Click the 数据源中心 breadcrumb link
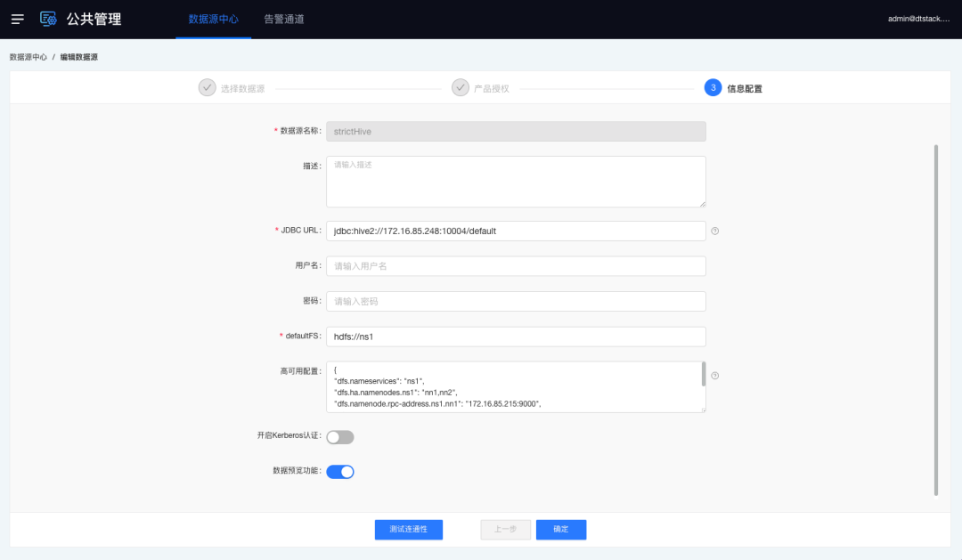Screen dimensions: 962x560 click(29, 57)
